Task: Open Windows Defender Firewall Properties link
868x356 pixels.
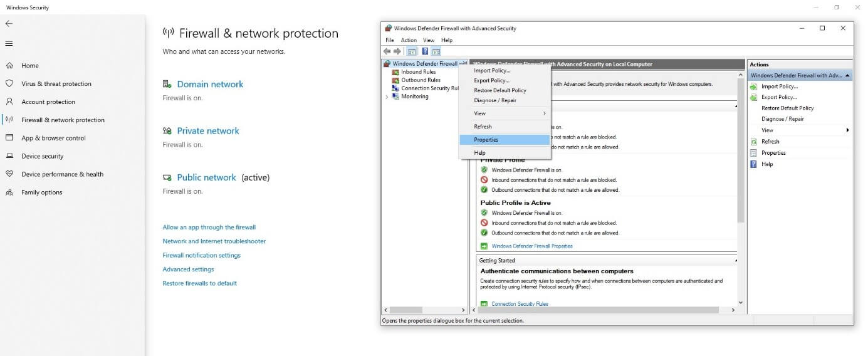Action: coord(532,246)
